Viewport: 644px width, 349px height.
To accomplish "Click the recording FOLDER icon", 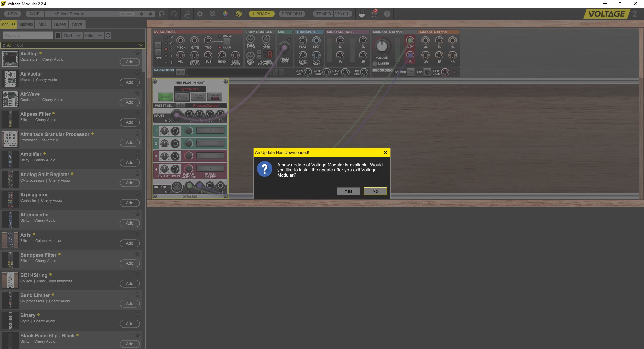I will (x=411, y=72).
